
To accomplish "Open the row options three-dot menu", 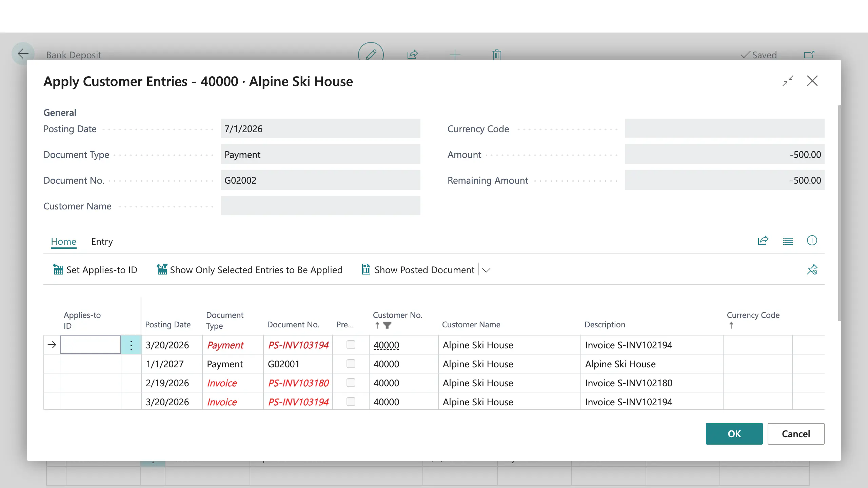I will coord(131,345).
